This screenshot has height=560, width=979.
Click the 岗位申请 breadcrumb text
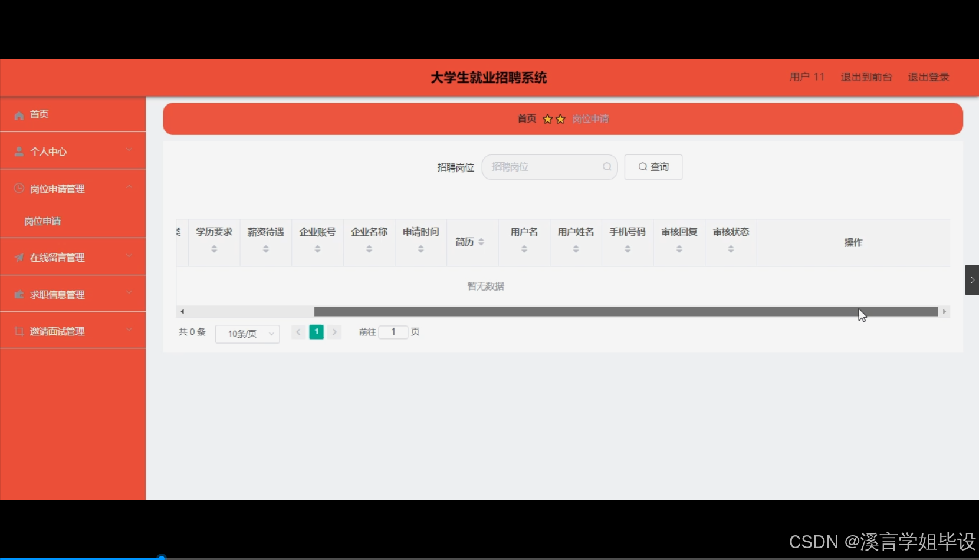click(x=590, y=118)
